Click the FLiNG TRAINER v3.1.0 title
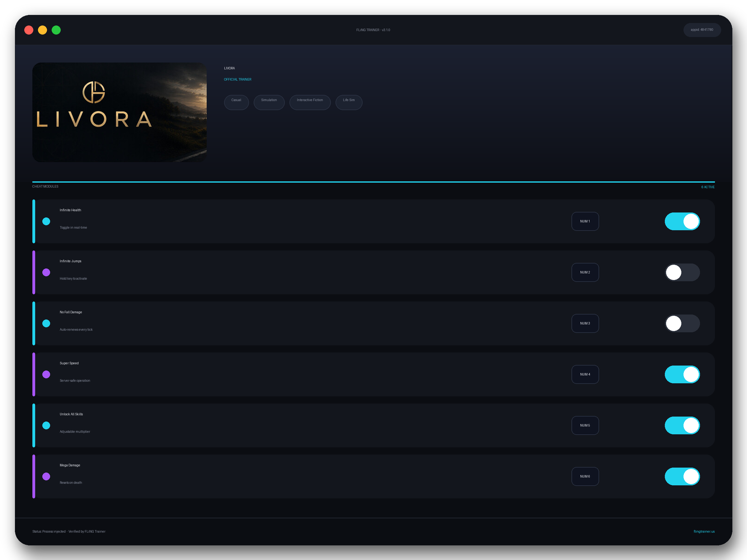747x560 pixels. coord(373,30)
